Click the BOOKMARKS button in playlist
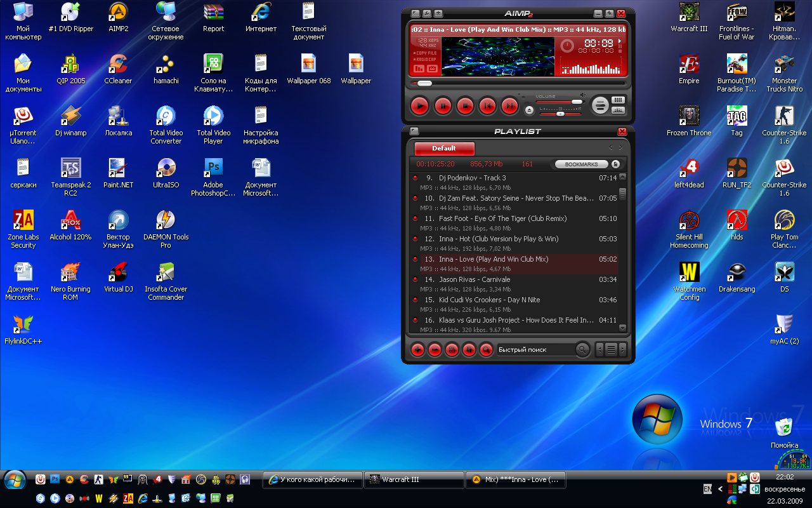 (x=581, y=164)
